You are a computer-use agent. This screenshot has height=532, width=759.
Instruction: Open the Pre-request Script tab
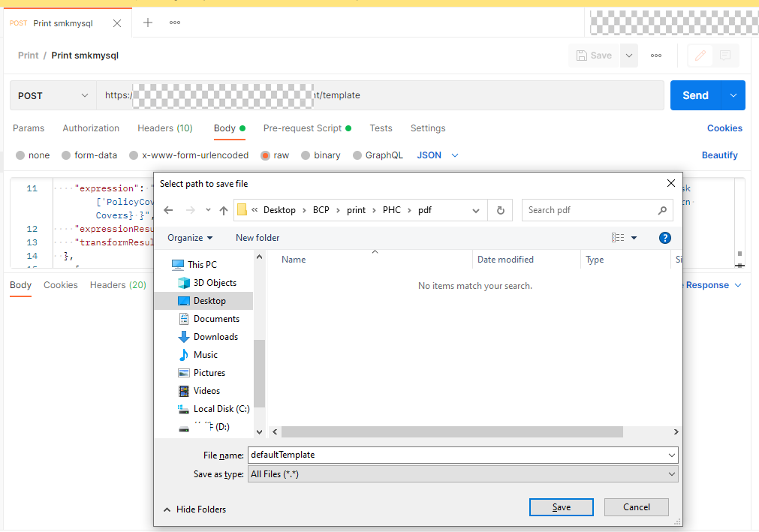pos(302,128)
